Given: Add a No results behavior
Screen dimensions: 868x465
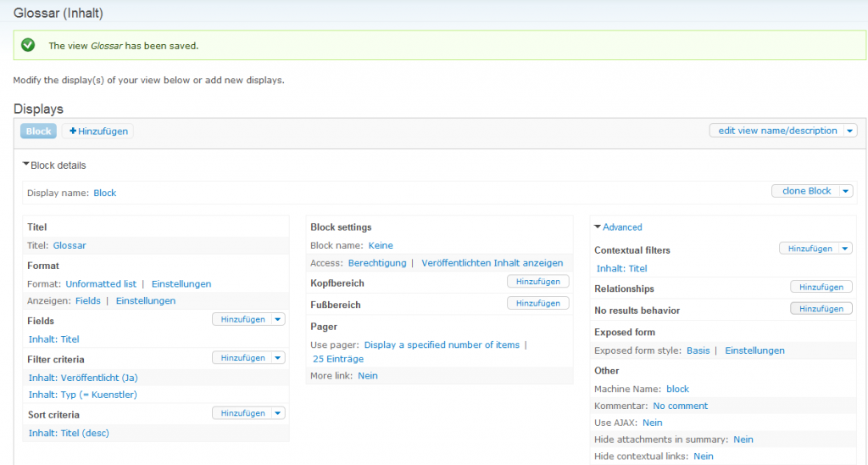Looking at the screenshot, I should point(821,309).
